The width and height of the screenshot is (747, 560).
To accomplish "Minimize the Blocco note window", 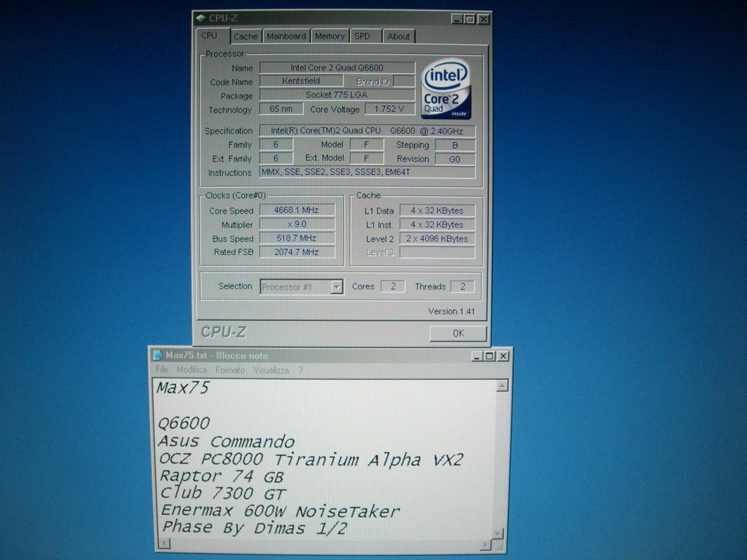I will [477, 356].
